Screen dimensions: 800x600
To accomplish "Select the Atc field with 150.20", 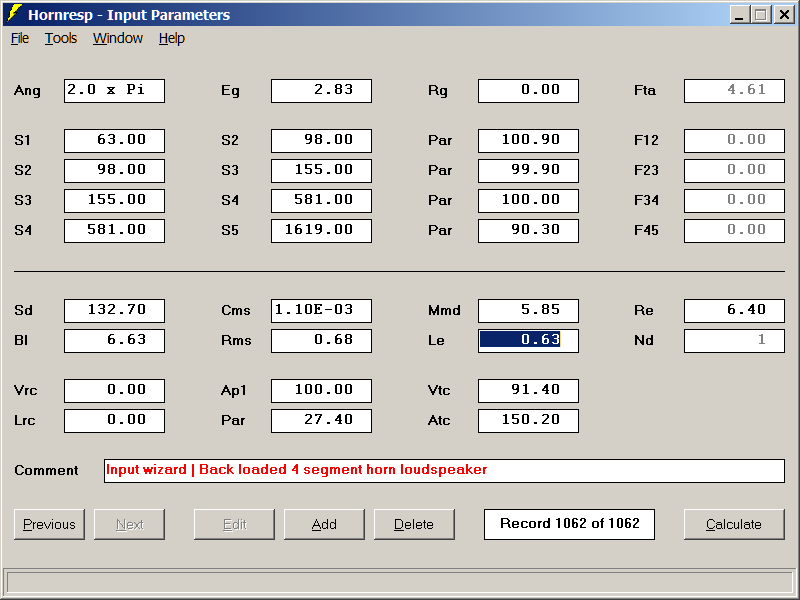I will coord(528,421).
